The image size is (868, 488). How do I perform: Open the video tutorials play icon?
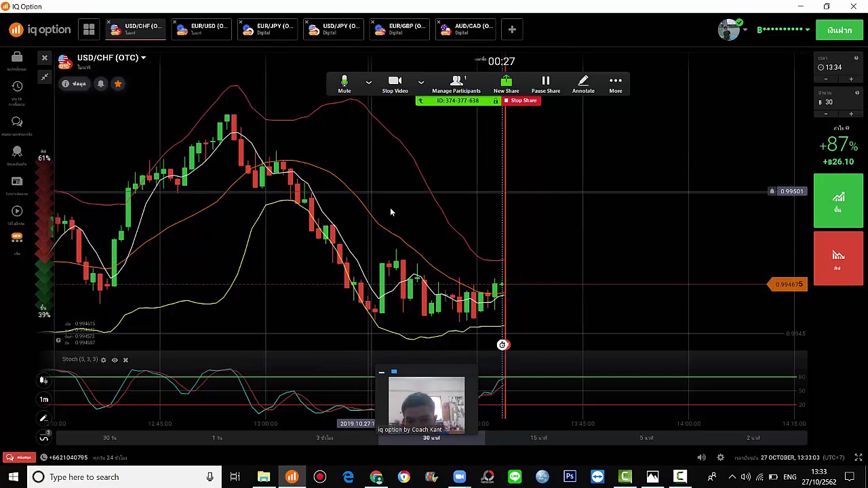coord(17,211)
